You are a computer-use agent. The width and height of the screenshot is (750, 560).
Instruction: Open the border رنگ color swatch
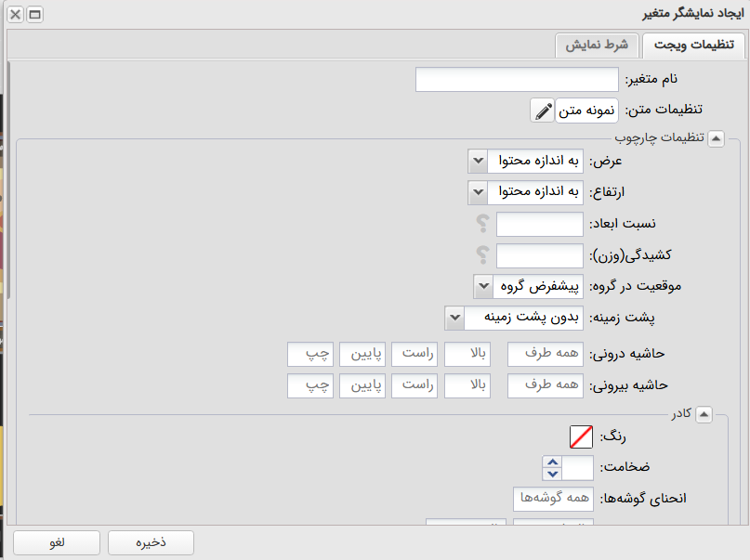[581, 436]
